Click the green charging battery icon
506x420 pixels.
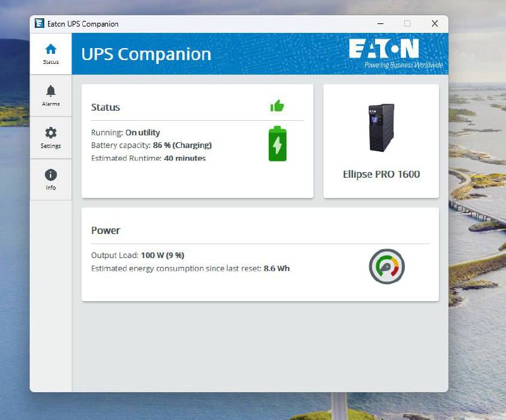[278, 144]
